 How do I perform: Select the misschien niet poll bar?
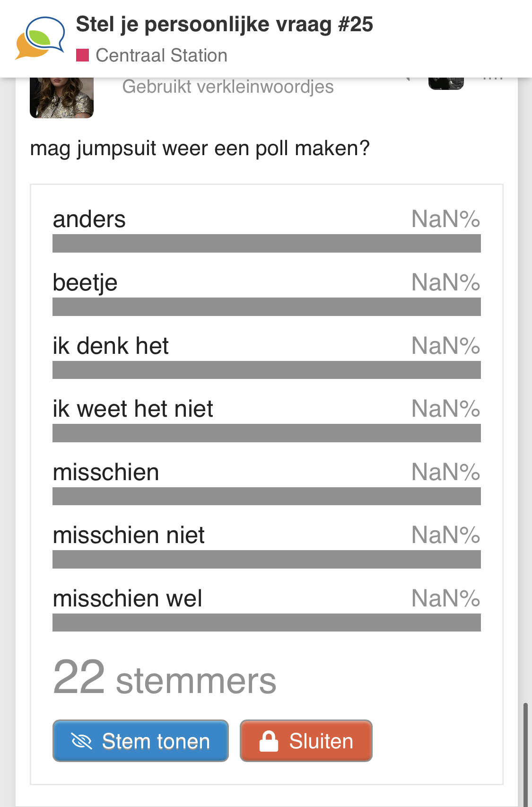tap(266, 559)
